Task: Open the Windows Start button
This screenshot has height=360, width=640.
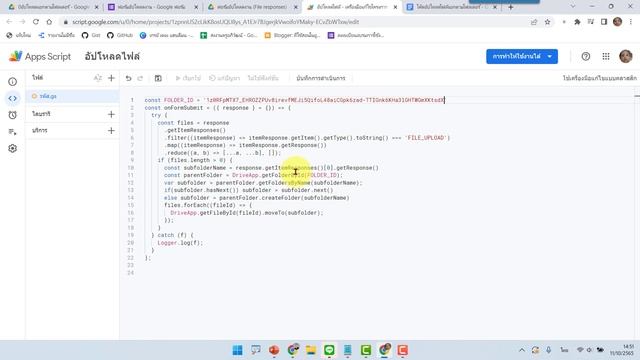Action: 237,350
